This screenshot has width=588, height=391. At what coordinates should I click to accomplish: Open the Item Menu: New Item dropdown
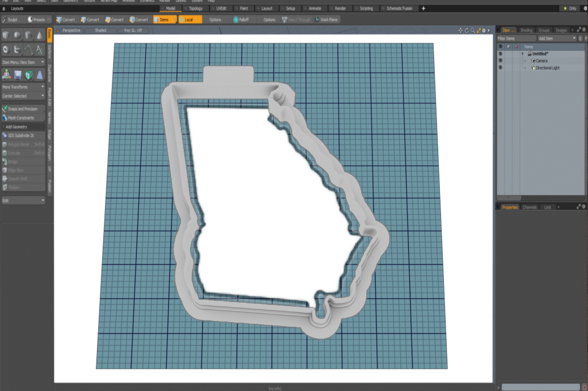[23, 62]
